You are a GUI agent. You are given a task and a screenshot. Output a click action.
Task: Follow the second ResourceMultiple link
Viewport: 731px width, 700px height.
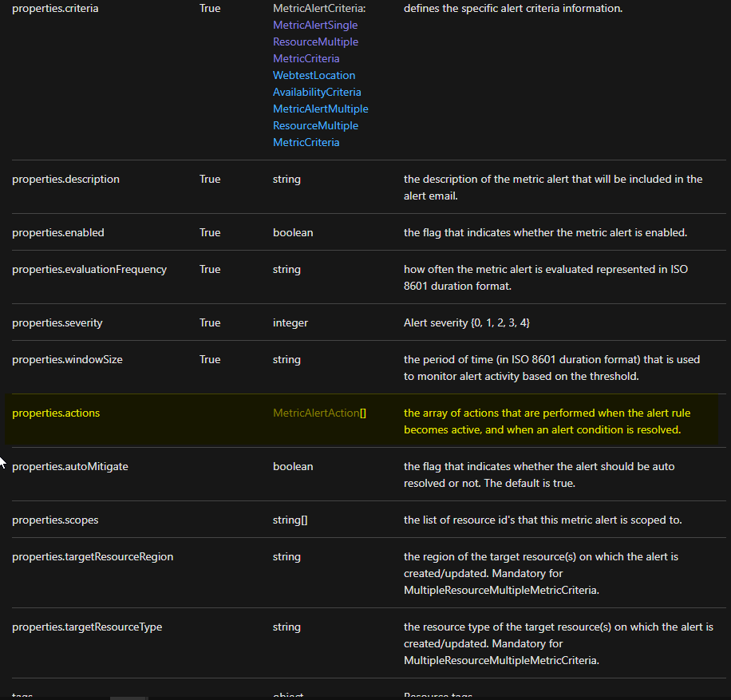pyautogui.click(x=315, y=125)
